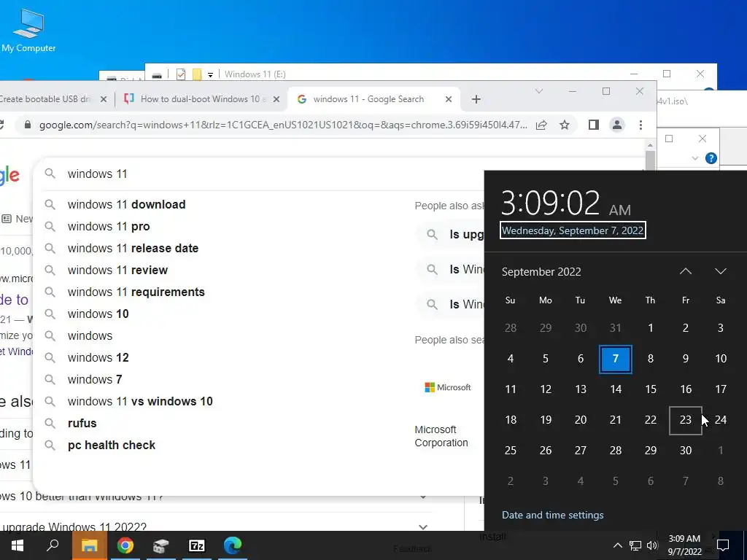Bookmark this page with the star icon

[x=565, y=125]
